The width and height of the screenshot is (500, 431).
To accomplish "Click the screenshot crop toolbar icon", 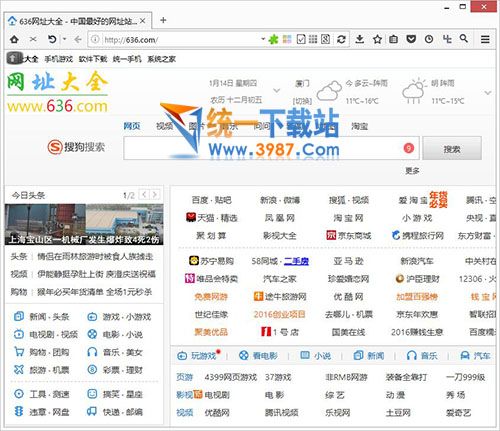I will pos(447,39).
